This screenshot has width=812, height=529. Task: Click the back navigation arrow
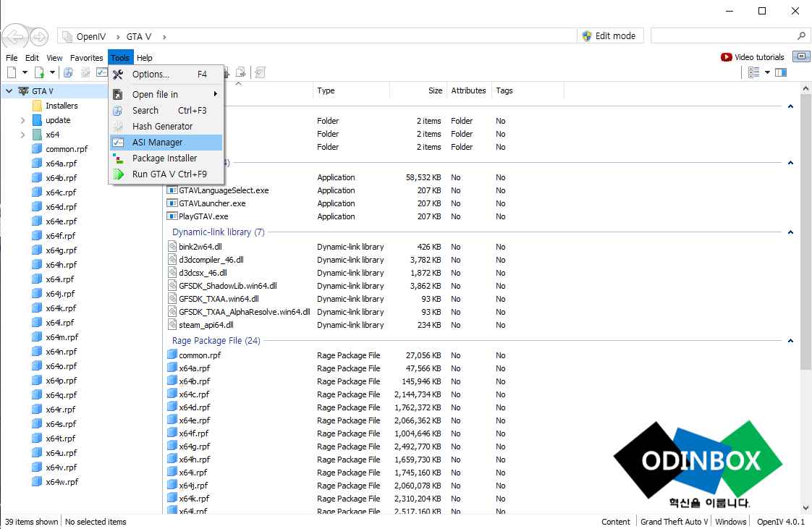point(15,37)
